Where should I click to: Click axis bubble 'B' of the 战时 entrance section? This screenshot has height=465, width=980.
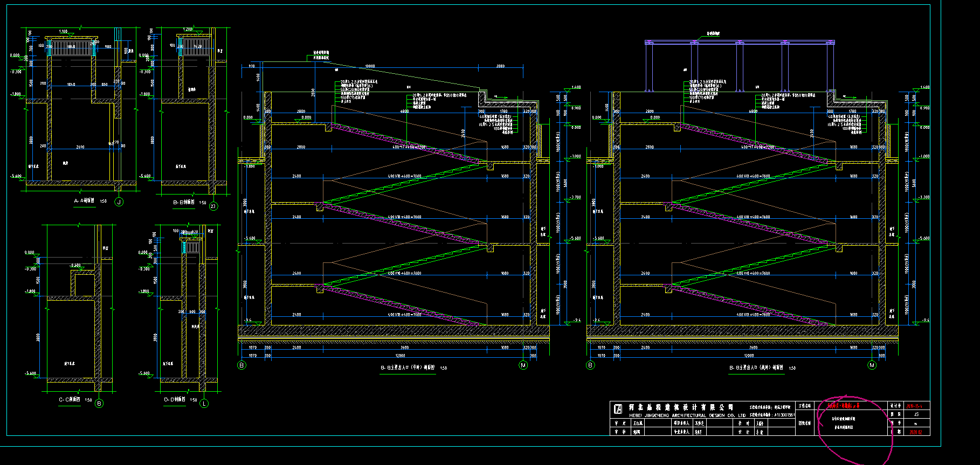click(x=590, y=365)
